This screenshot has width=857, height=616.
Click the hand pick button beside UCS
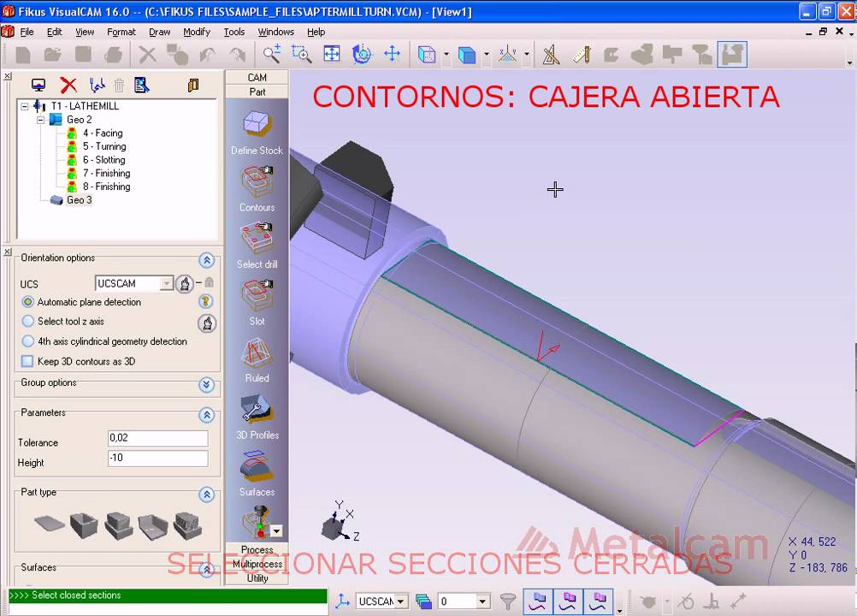tap(185, 284)
